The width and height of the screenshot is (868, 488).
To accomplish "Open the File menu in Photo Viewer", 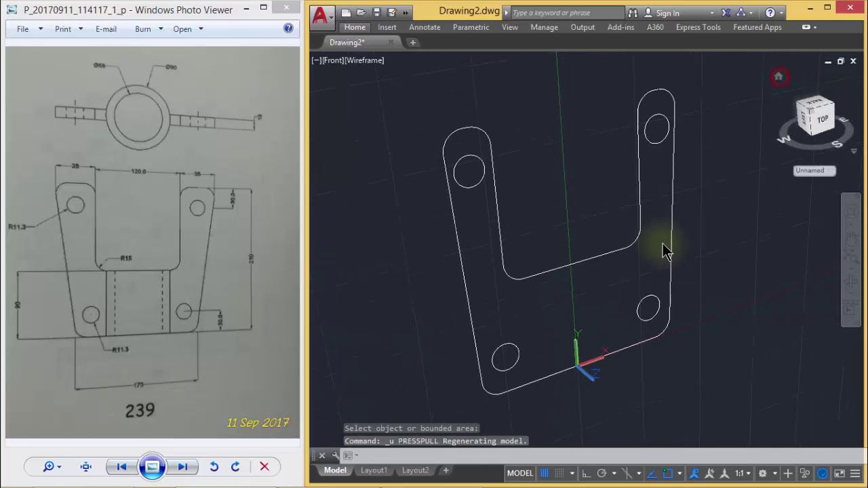I will (x=23, y=29).
